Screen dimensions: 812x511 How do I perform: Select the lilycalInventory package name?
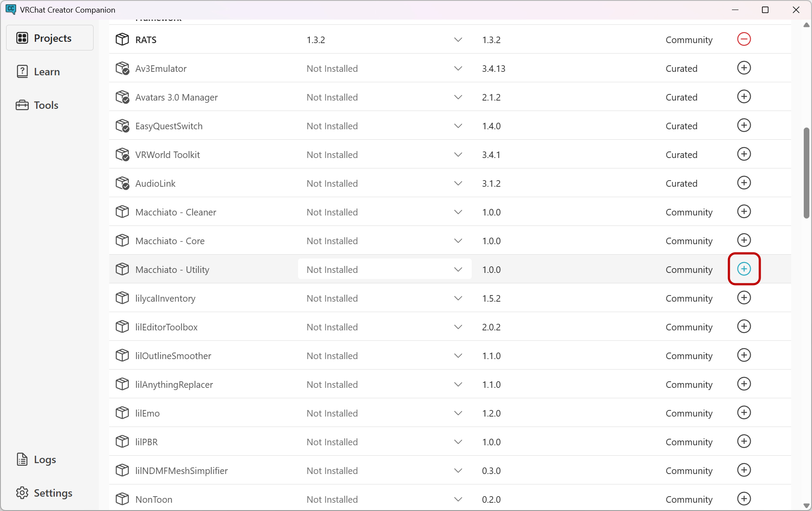click(x=165, y=298)
